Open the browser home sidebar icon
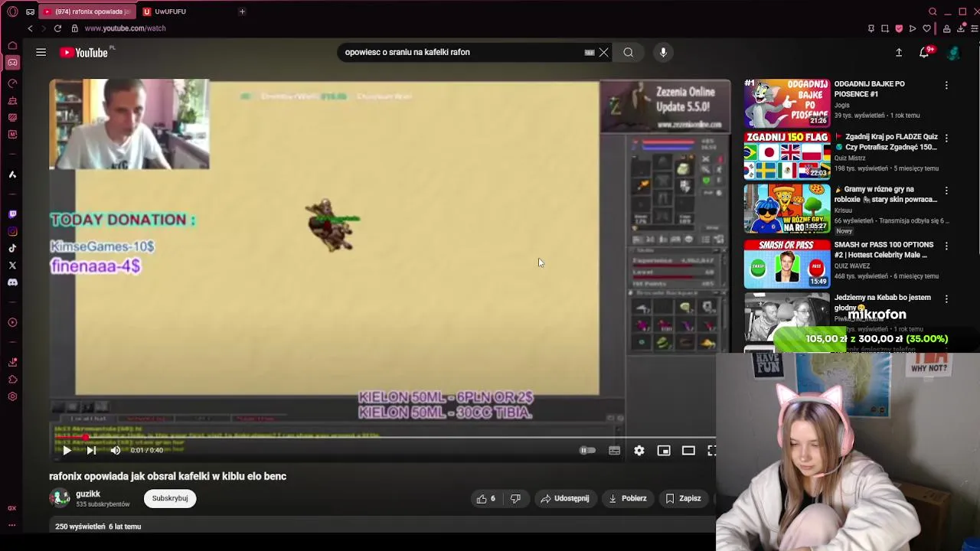 [x=12, y=46]
